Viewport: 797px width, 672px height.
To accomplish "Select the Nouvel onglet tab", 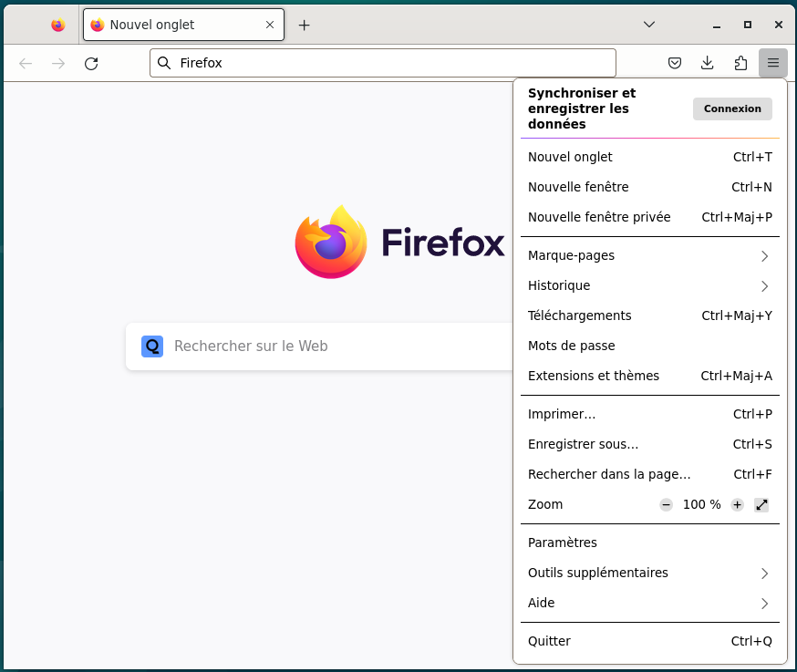I will [x=183, y=25].
